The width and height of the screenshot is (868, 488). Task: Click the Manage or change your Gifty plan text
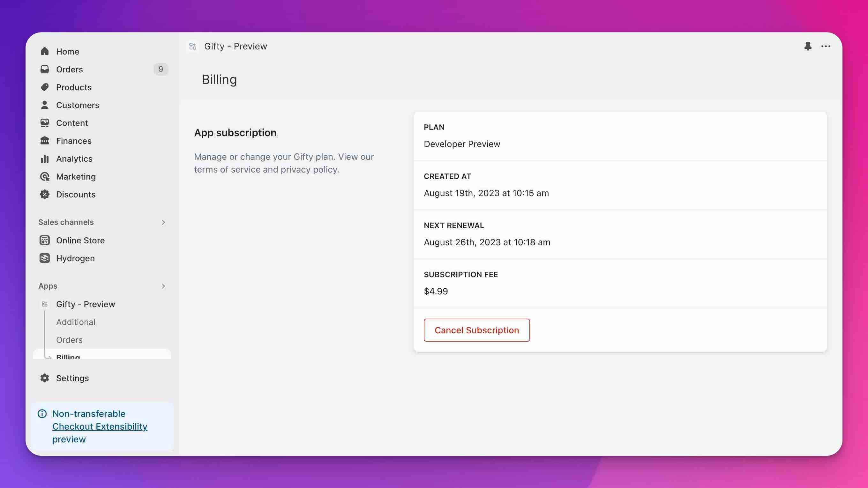284,163
